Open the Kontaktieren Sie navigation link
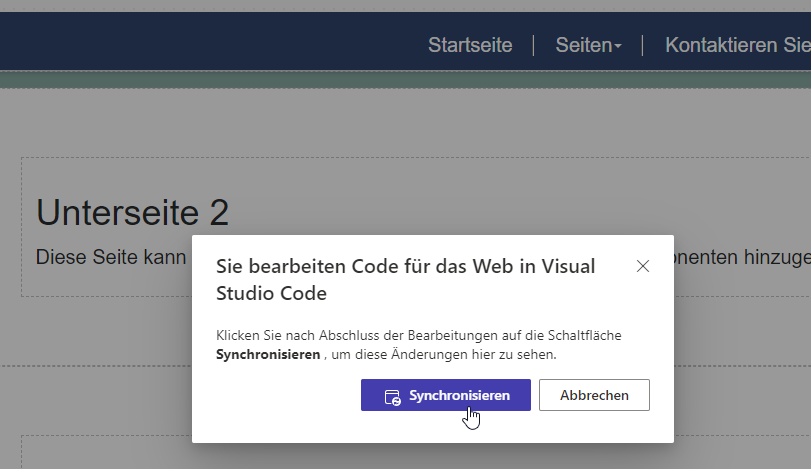This screenshot has width=811, height=469. tap(738, 45)
